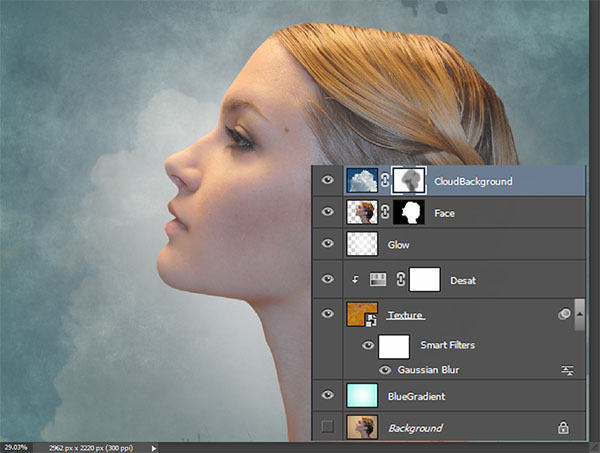Click the Desat layer mask link icon
The image size is (600, 453).
(402, 281)
